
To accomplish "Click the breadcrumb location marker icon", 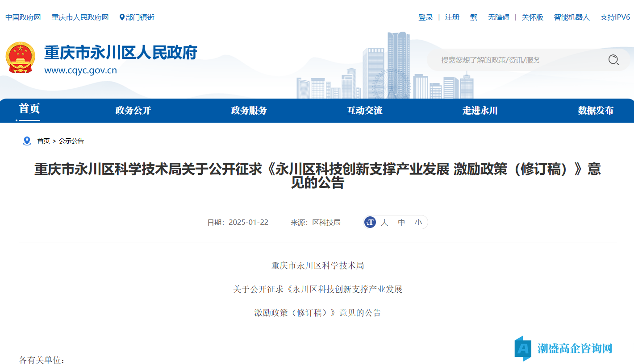I will 27,141.
